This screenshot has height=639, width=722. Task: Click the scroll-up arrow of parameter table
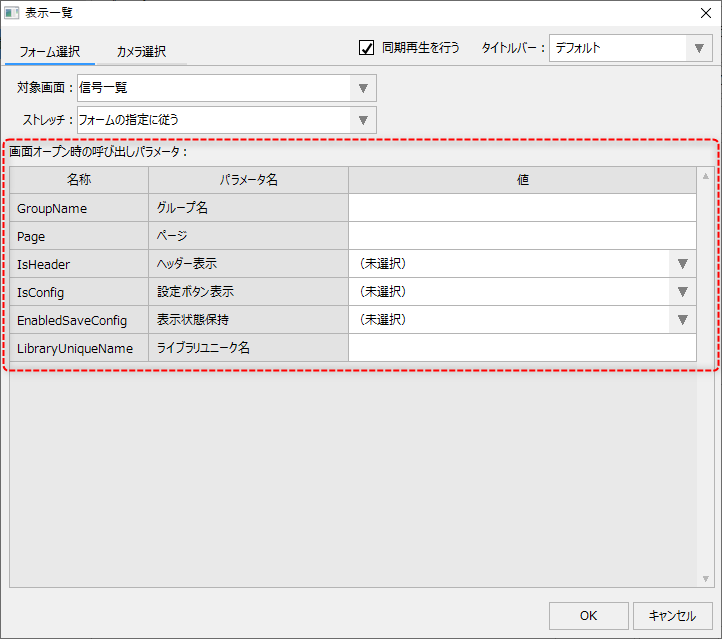click(x=705, y=176)
